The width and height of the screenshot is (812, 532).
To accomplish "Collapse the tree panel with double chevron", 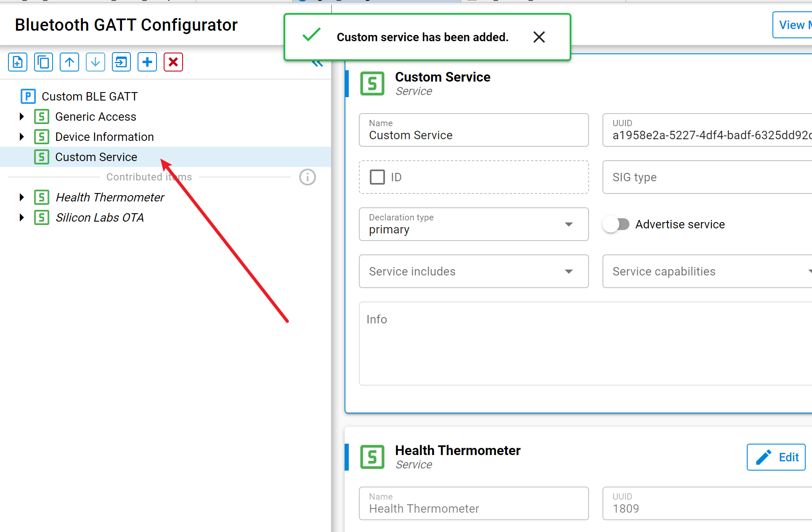I will (317, 64).
